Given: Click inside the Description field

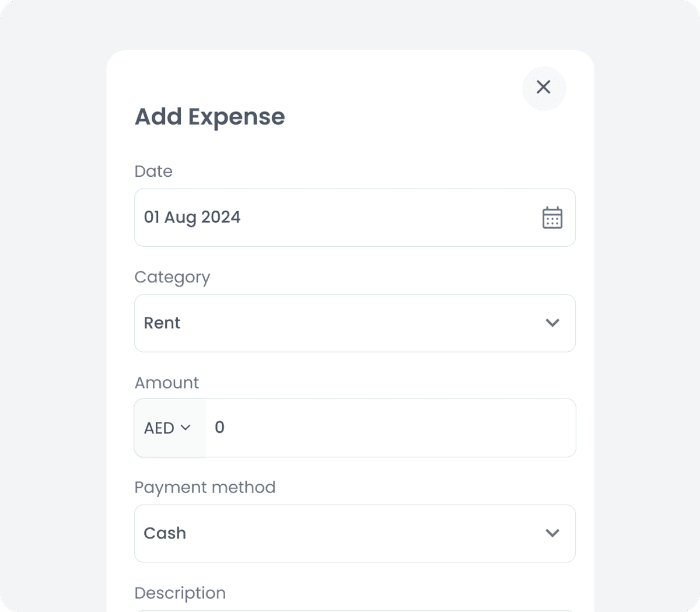Looking at the screenshot, I should (355, 610).
